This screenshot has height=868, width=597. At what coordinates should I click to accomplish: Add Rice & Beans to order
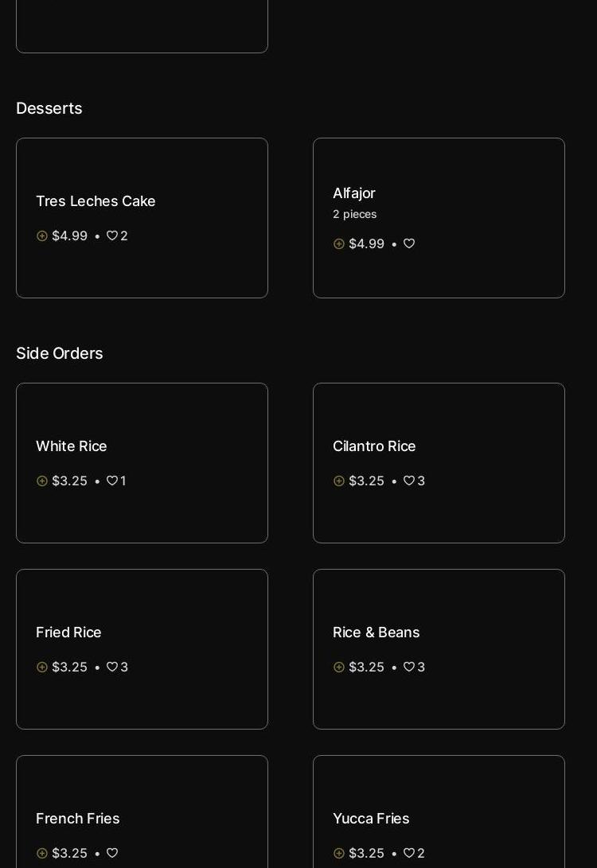click(x=339, y=668)
